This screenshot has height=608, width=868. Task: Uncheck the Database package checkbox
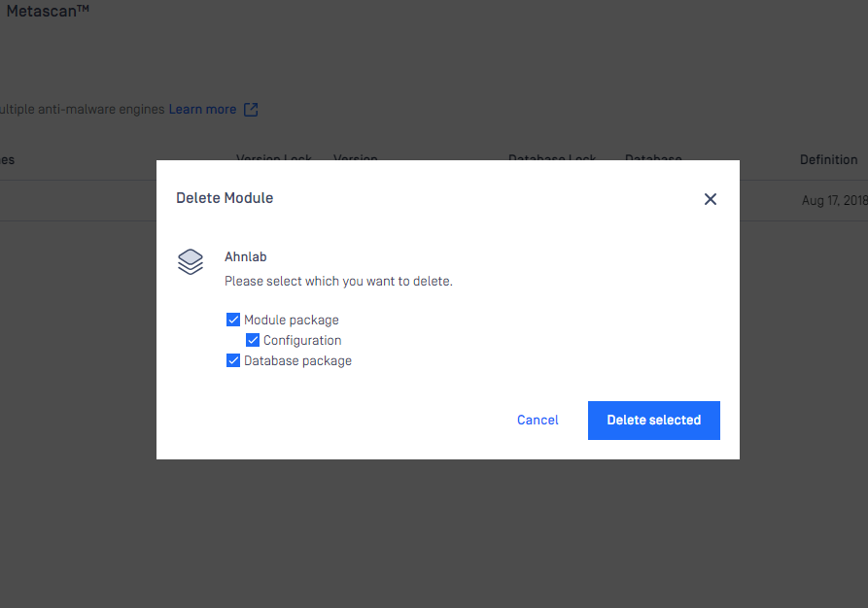point(233,360)
